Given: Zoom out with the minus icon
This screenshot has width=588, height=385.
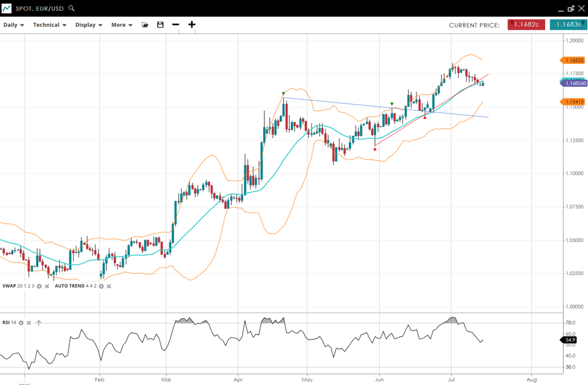Looking at the screenshot, I should [175, 25].
